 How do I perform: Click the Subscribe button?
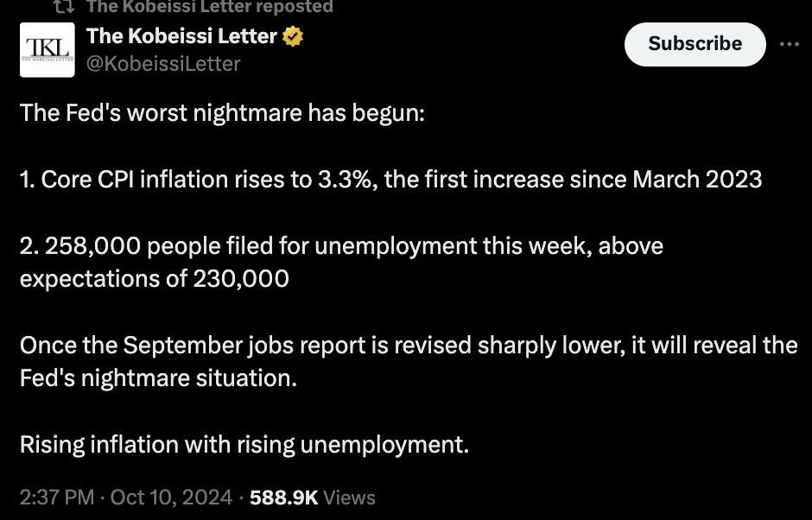pyautogui.click(x=695, y=44)
